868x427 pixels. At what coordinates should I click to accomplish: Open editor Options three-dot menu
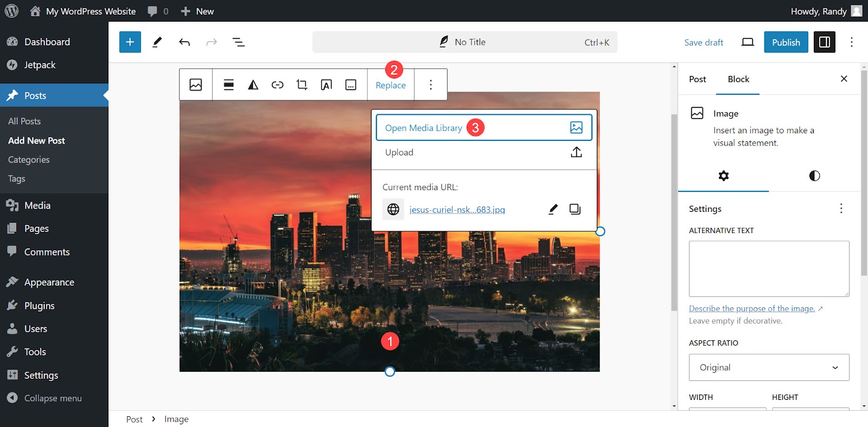852,42
